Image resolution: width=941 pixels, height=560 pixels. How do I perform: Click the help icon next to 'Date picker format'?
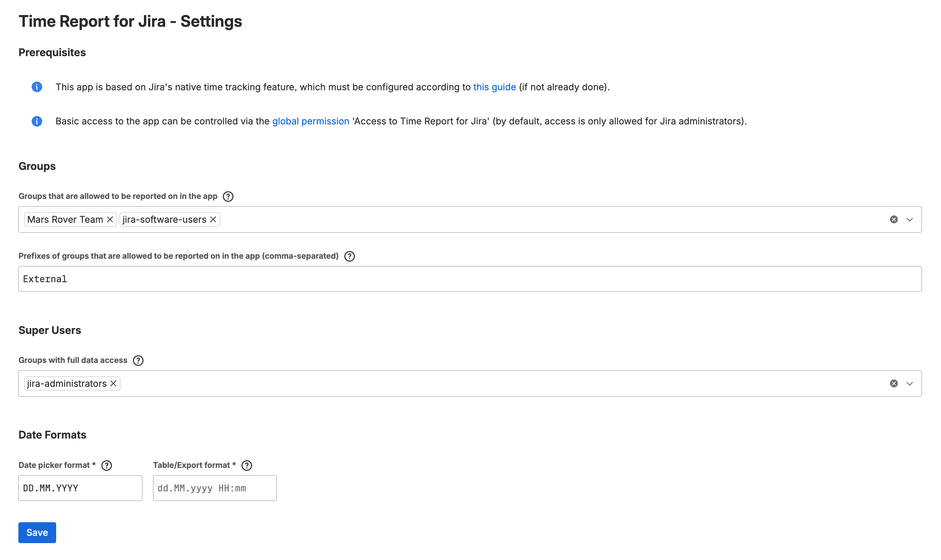[106, 465]
